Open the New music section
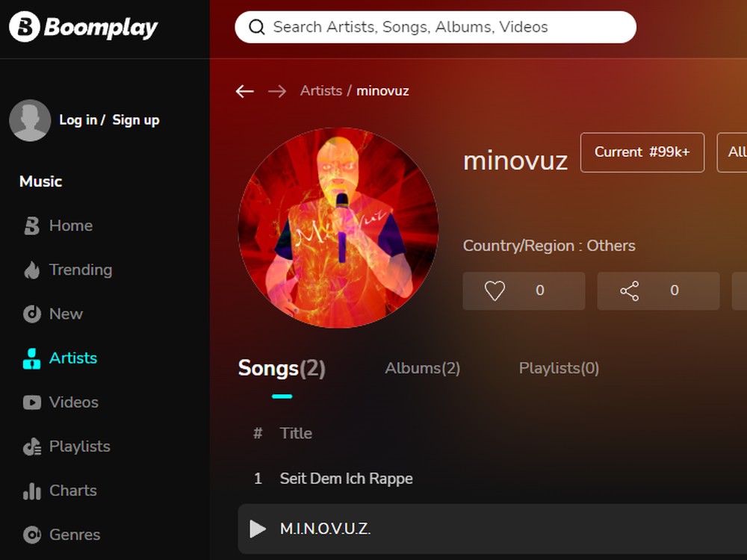Screen dimensions: 747x560 66,314
